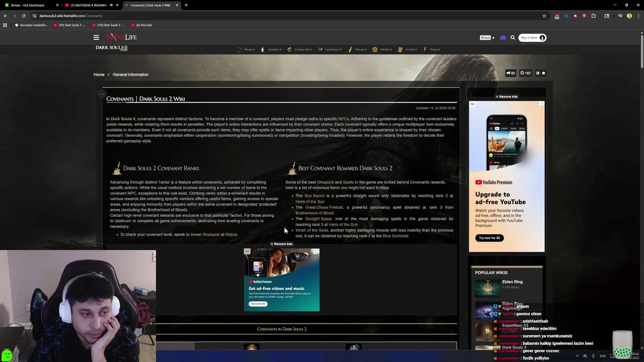The image size is (644, 362).
Task: Open the Fextralife hamburger menu
Action: 96,37
